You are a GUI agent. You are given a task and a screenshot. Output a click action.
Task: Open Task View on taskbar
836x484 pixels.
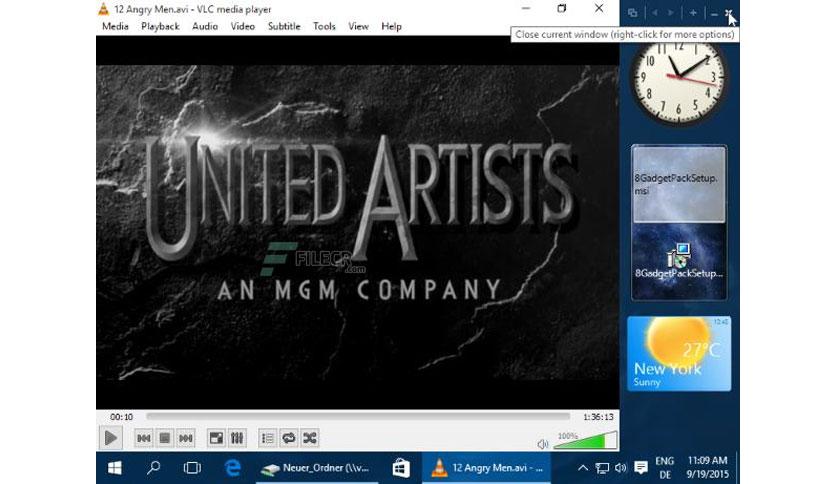point(192,468)
